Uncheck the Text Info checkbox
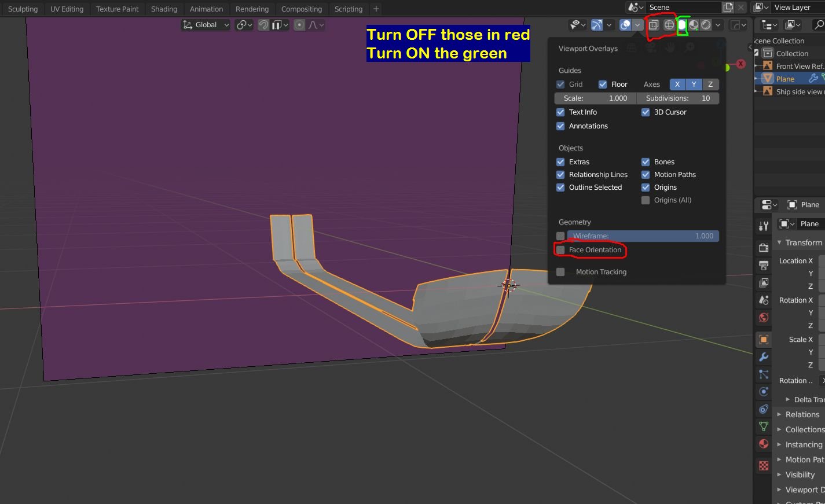 coord(560,112)
